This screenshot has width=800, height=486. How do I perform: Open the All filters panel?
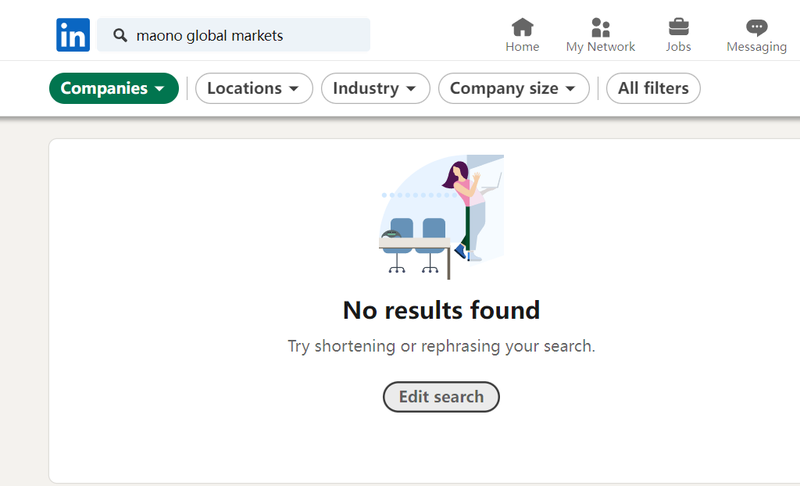653,88
